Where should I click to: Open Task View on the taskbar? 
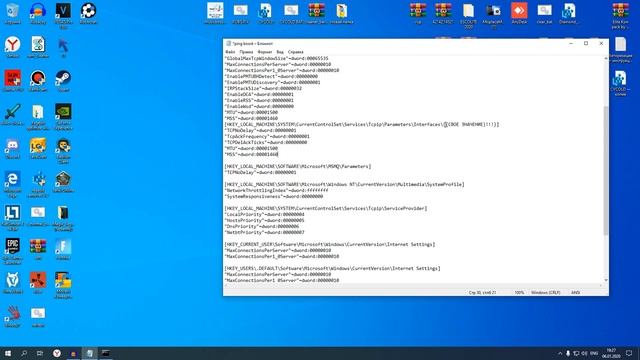tap(40, 353)
